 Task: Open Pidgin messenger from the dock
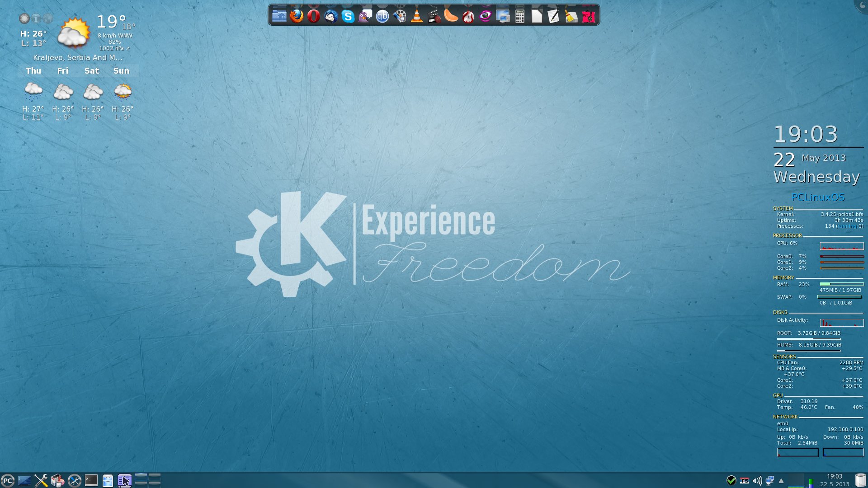pyautogui.click(x=365, y=16)
